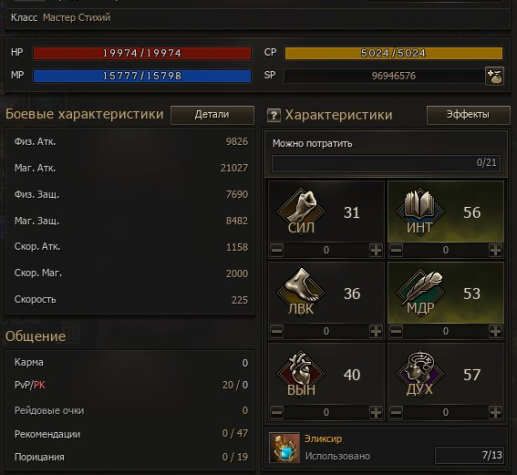Click the ДУХ head stat icon
517x475 pixels.
point(420,373)
